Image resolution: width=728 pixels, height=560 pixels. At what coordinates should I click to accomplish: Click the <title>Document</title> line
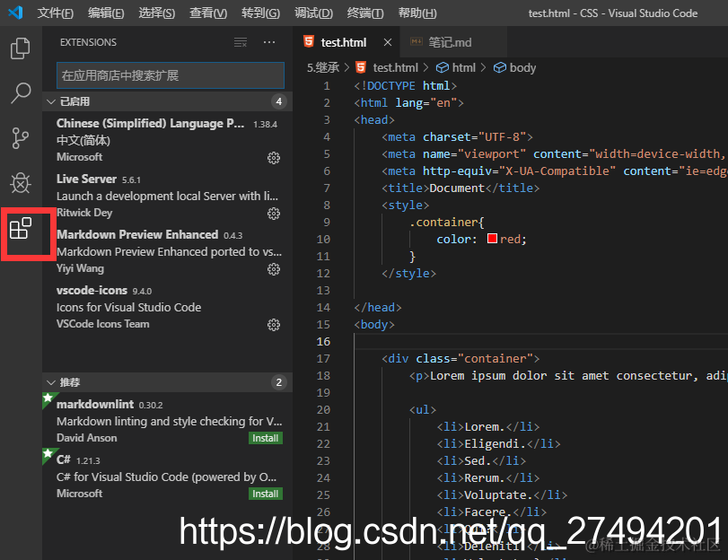[x=460, y=188]
